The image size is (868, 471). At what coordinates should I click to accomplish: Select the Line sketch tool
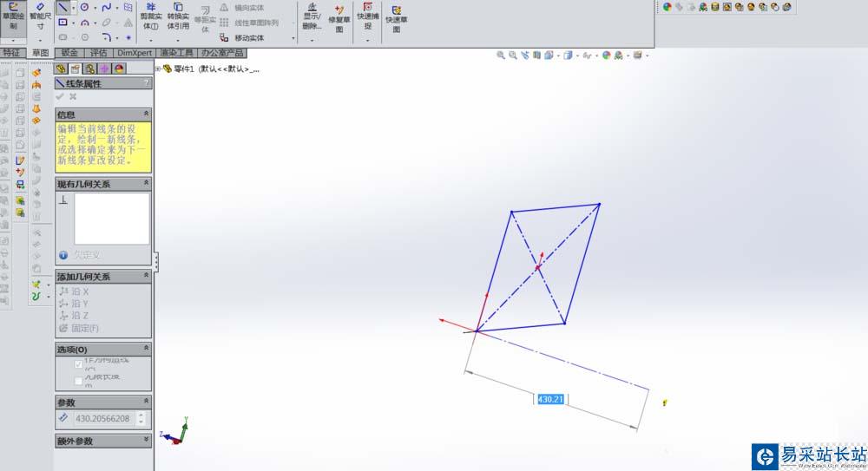tap(63, 7)
